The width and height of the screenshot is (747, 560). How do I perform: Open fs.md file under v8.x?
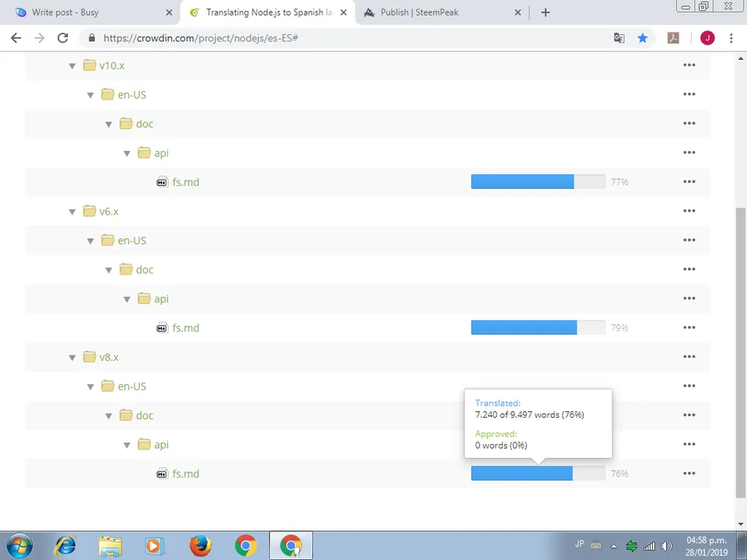186,474
